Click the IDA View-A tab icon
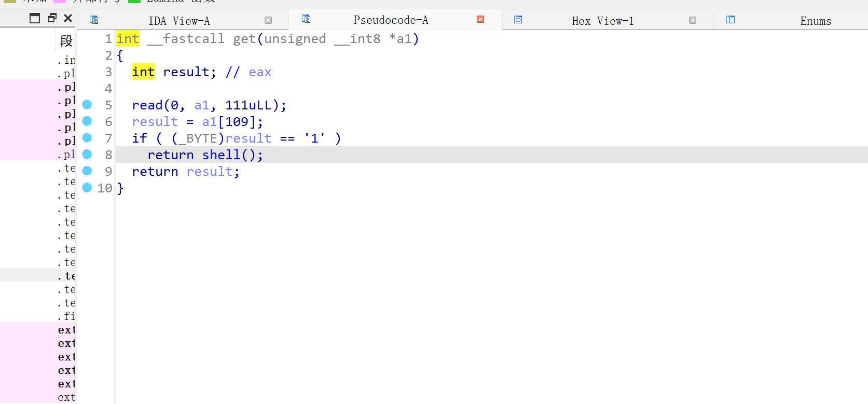Viewport: 868px width, 404px height. (x=94, y=20)
